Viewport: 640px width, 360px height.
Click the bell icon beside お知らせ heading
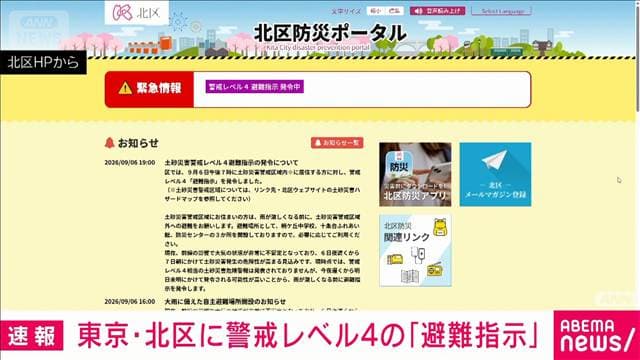(109, 143)
